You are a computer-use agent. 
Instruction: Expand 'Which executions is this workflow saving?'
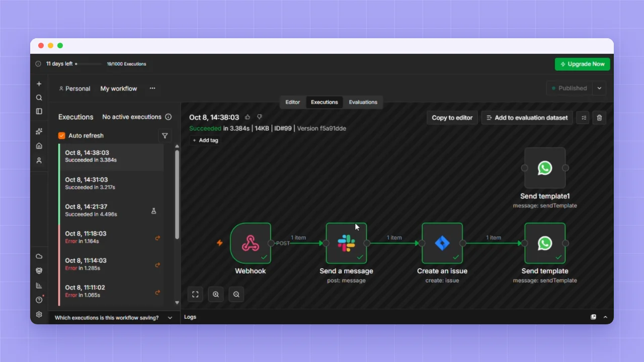point(114,318)
